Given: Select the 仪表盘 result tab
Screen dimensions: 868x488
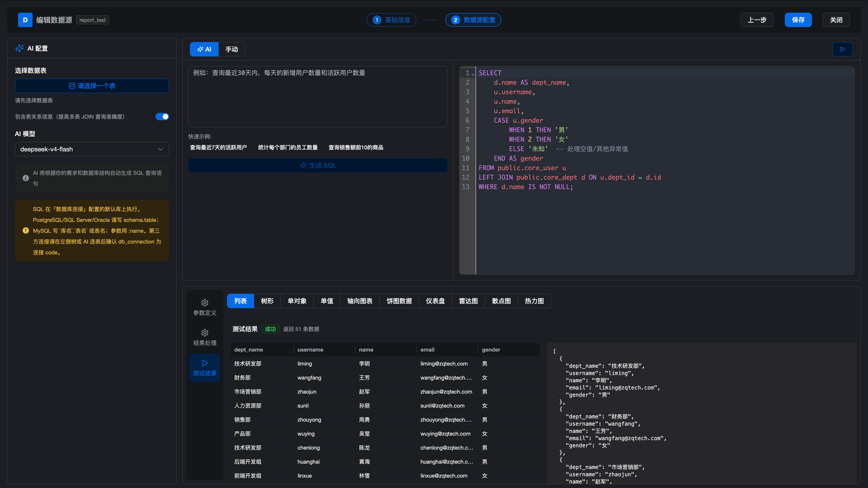Looking at the screenshot, I should click(435, 301).
